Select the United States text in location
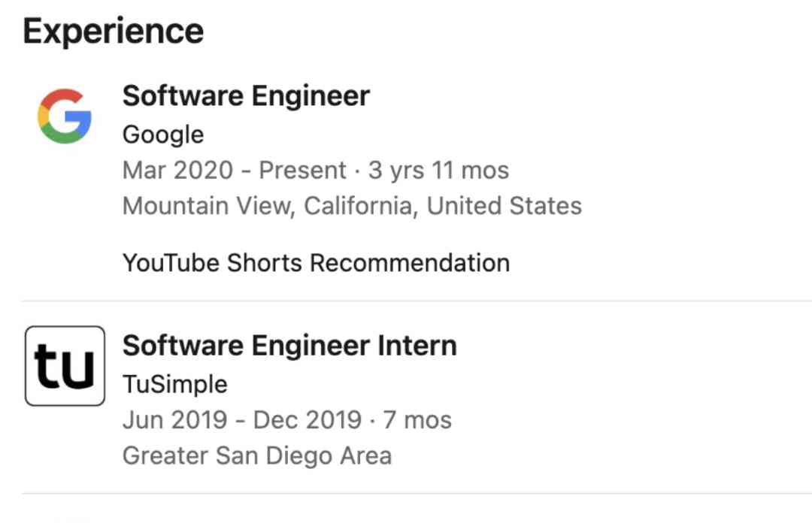812x523 pixels. tap(504, 206)
